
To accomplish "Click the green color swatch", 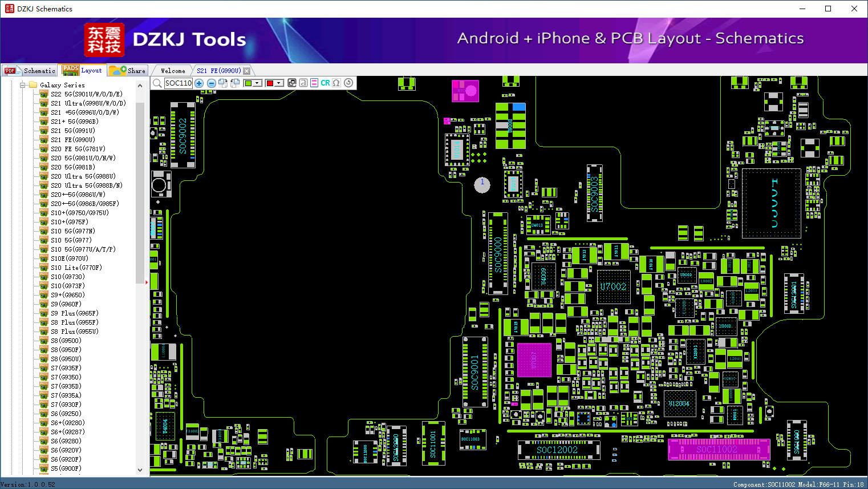I will 248,83.
